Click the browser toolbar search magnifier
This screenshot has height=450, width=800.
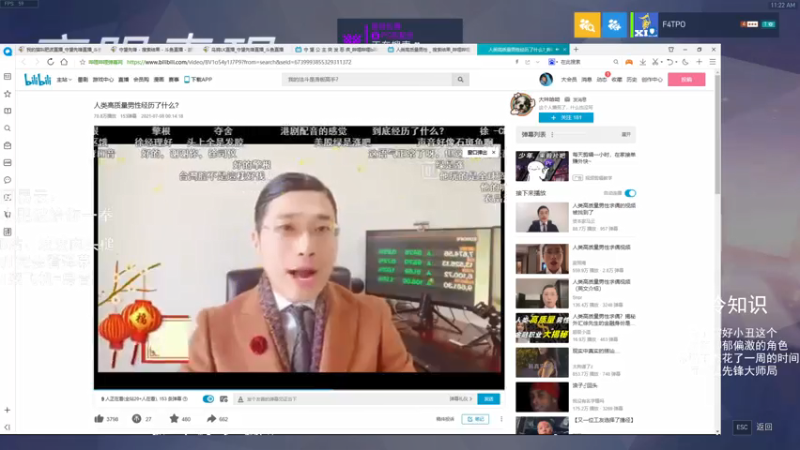pos(616,62)
